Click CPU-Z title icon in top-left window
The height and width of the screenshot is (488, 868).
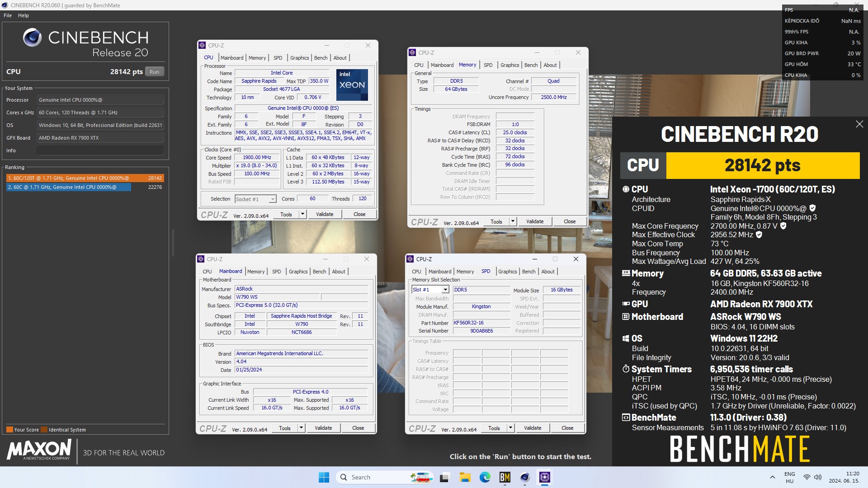point(202,46)
